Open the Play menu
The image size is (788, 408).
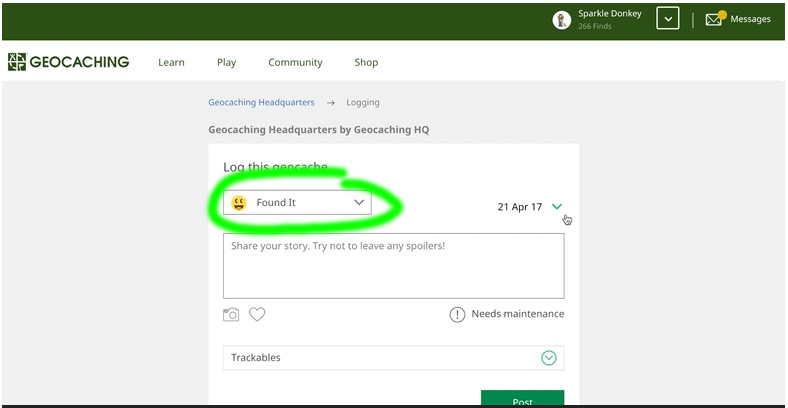click(x=227, y=63)
